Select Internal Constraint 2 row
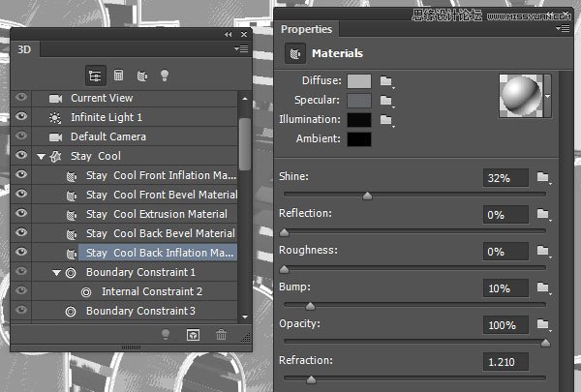The width and height of the screenshot is (581, 392). coord(135,291)
